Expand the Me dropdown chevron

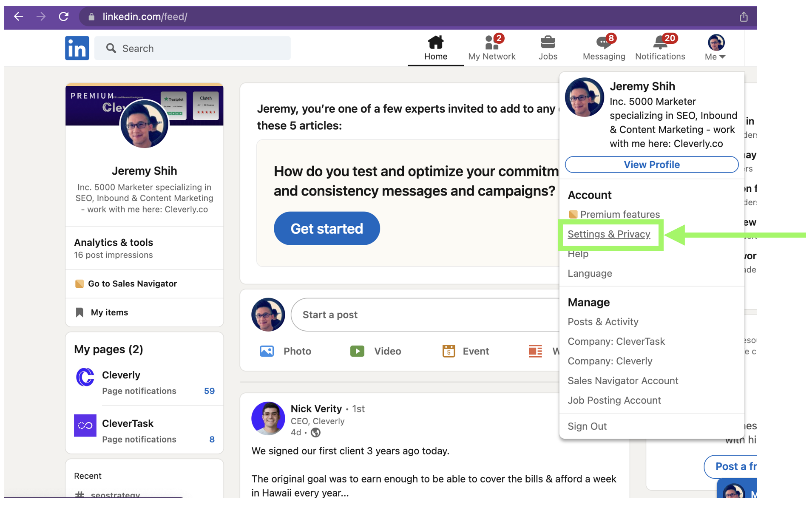724,56
